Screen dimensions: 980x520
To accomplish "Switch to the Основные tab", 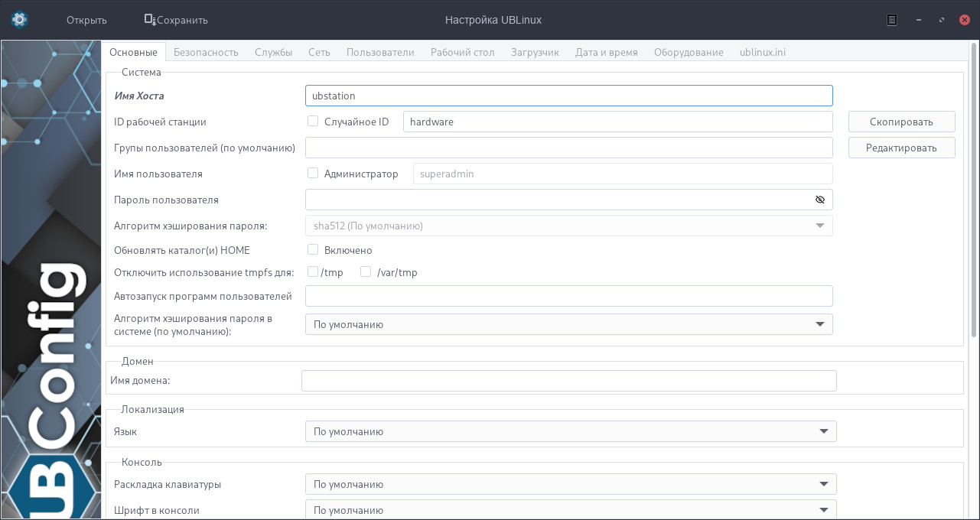I will (134, 52).
